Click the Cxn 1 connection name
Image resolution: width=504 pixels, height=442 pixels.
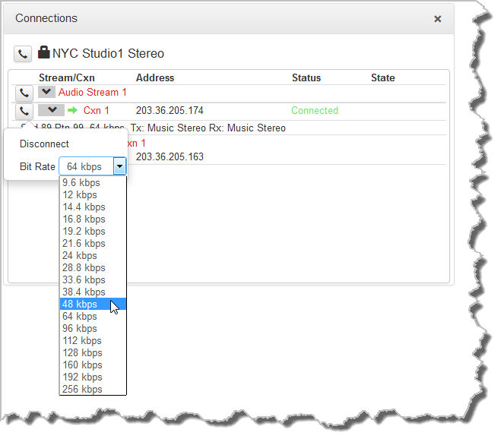point(96,111)
